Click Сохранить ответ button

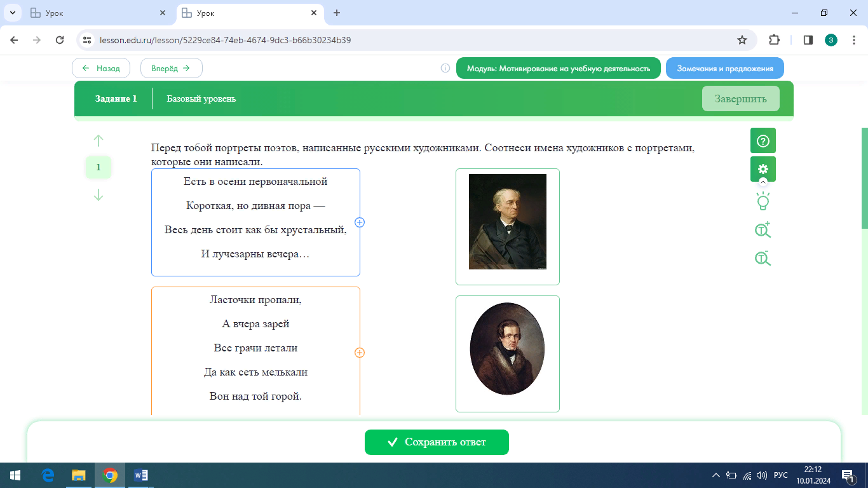pos(437,442)
